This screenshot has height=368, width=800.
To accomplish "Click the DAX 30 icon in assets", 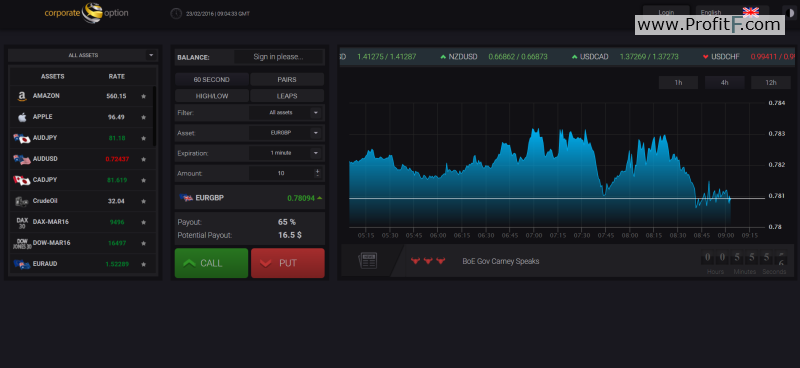I will (21, 222).
